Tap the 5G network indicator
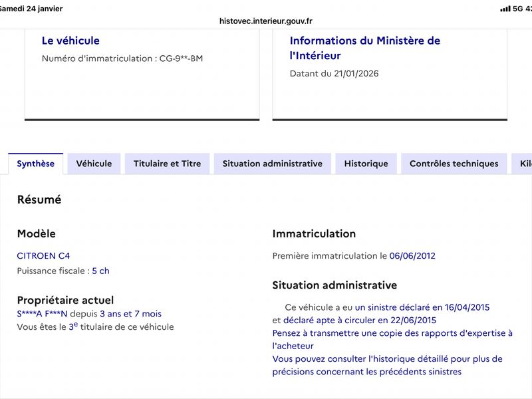 pyautogui.click(x=519, y=9)
